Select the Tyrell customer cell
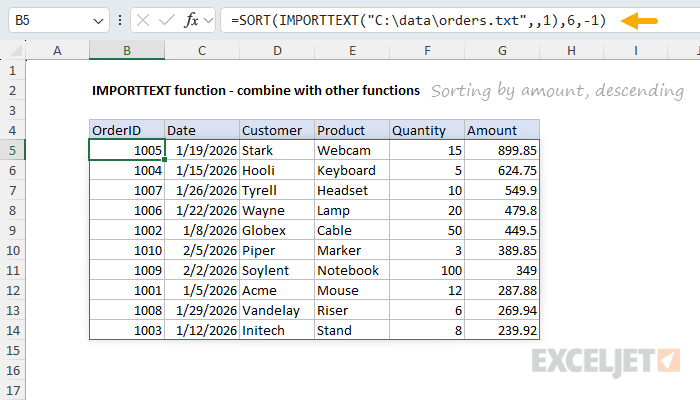The height and width of the screenshot is (400, 700). (x=277, y=191)
